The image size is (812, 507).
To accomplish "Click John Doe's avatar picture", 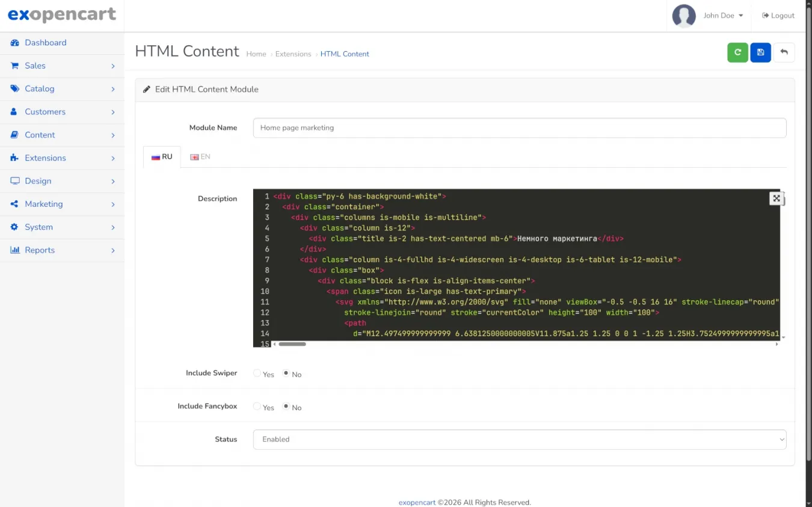I will pos(684,16).
